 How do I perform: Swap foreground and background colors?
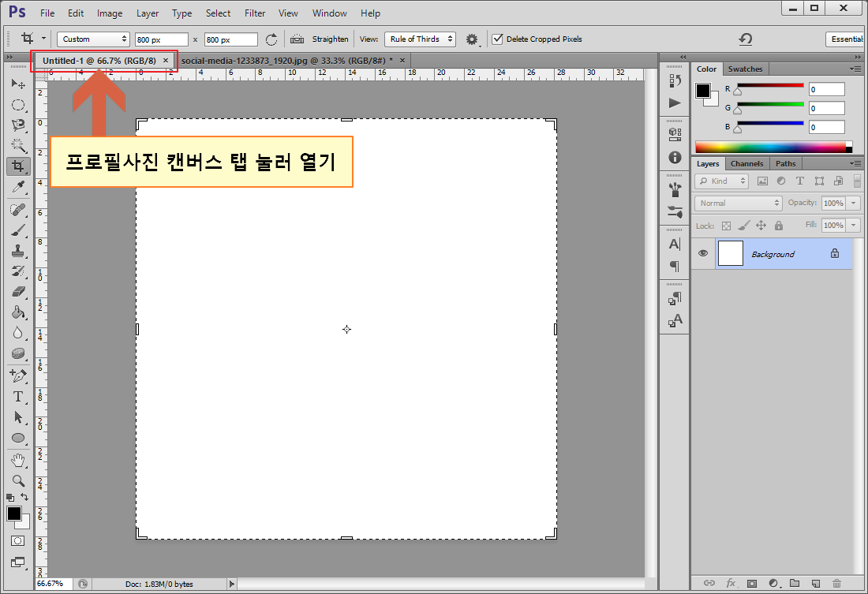pos(24,496)
